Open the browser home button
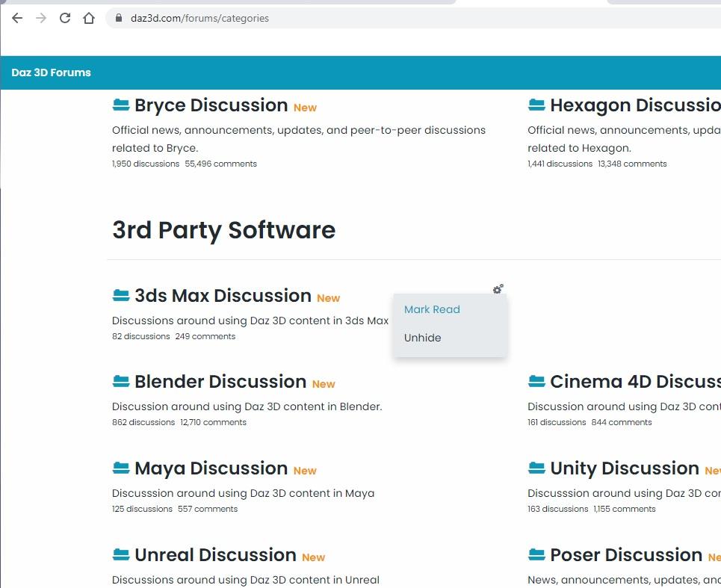 pyautogui.click(x=89, y=18)
